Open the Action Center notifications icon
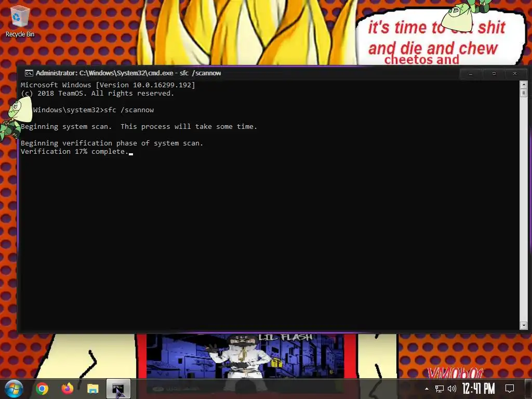 510,389
